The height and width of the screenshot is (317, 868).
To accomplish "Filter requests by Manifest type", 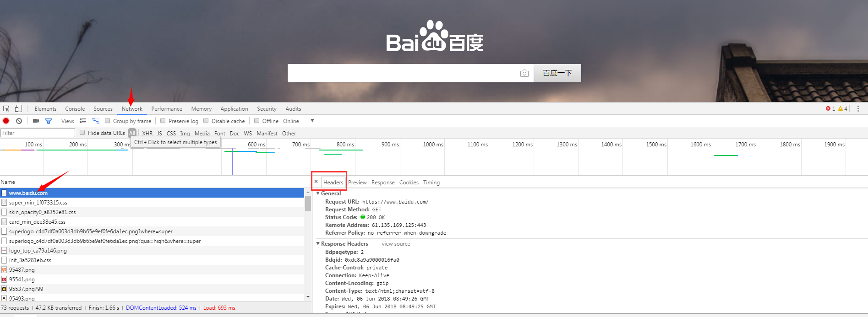I will pos(267,134).
